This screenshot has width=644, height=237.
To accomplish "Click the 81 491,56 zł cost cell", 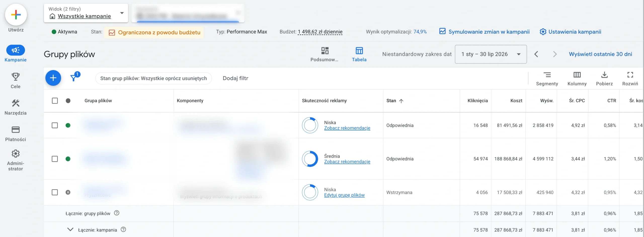I will pyautogui.click(x=509, y=125).
